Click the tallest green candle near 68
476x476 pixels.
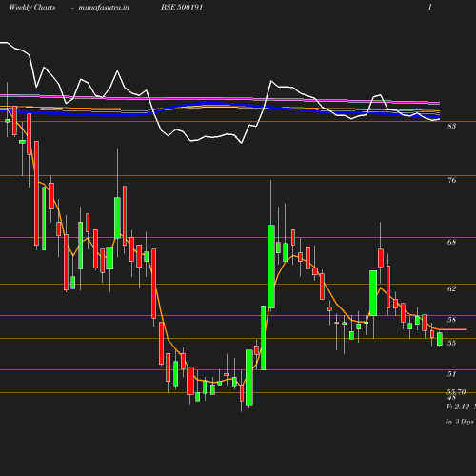[271, 267]
